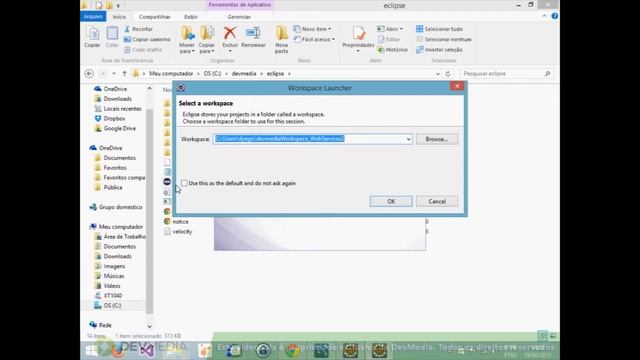Open the Arquivo tab

(93, 16)
